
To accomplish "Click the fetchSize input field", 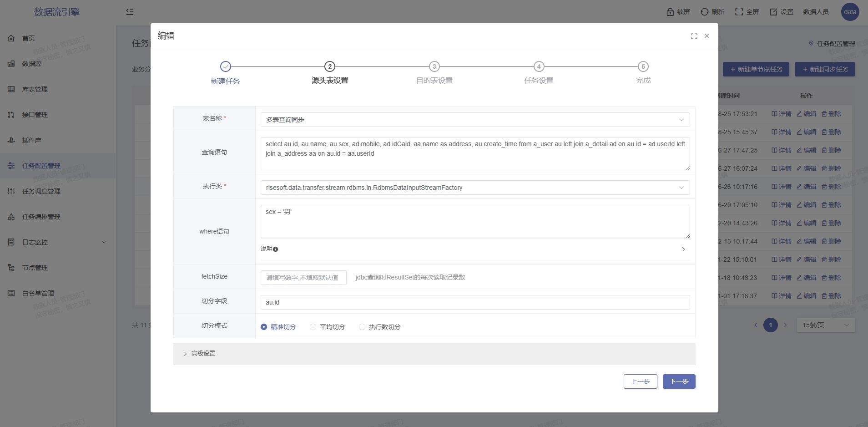I will click(303, 278).
